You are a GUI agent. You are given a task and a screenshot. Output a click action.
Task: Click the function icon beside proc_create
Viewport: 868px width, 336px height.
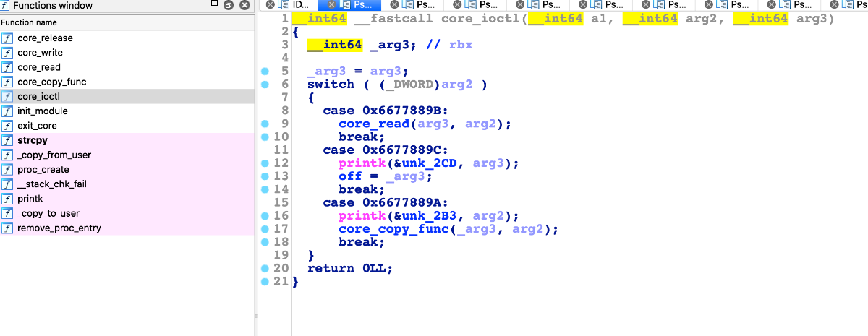pos(7,170)
